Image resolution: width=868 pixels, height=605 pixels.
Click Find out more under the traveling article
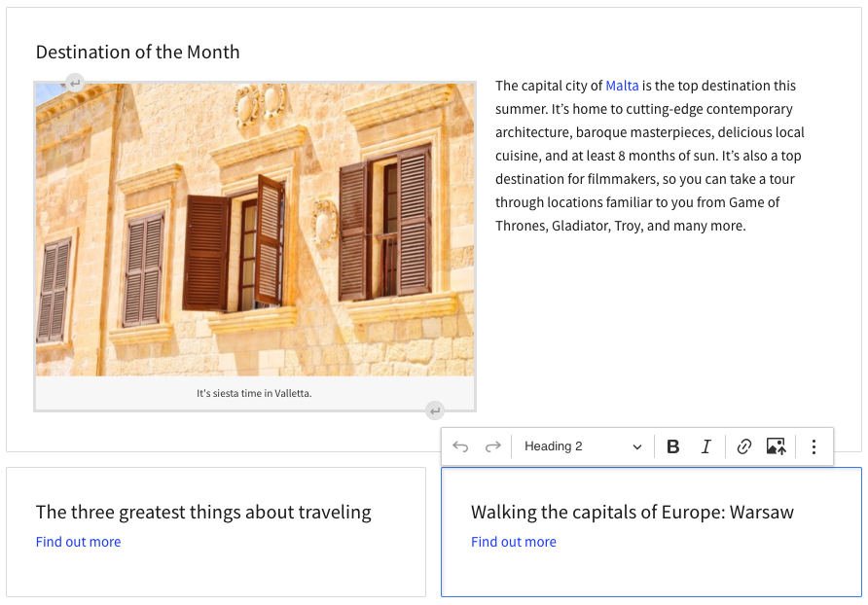(78, 542)
